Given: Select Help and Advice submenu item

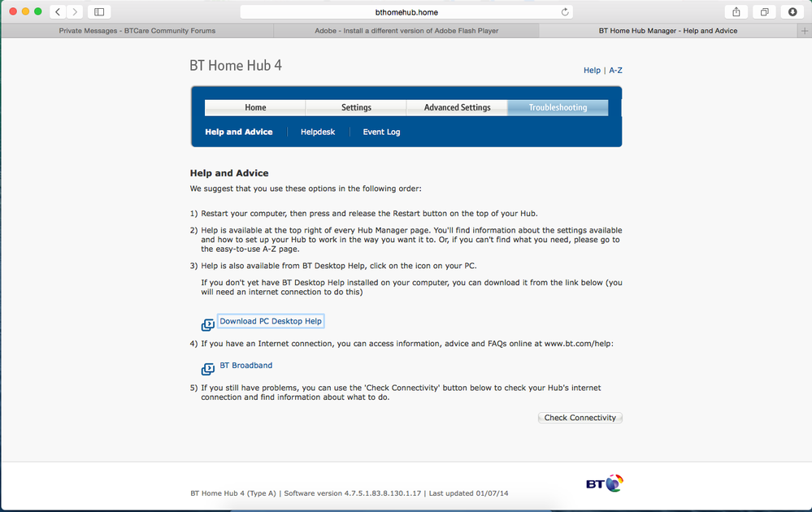Looking at the screenshot, I should (239, 132).
